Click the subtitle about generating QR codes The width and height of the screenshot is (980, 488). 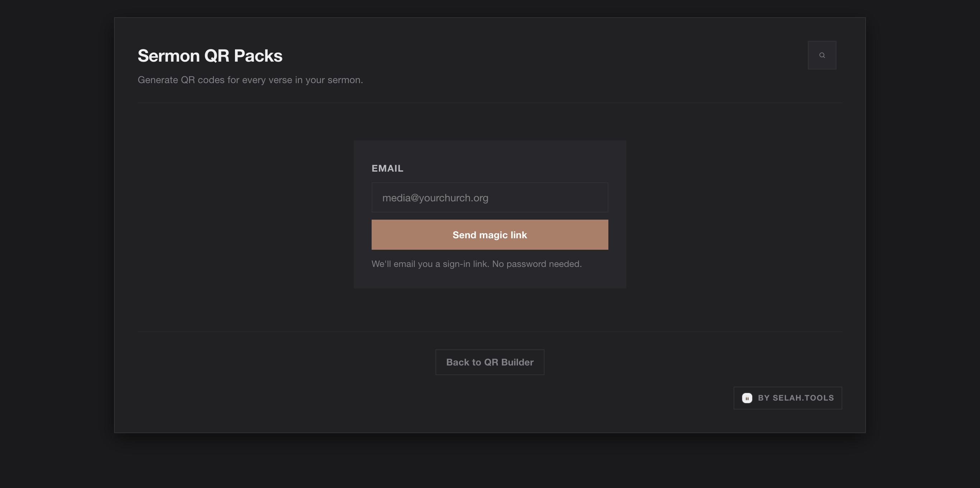[x=250, y=80]
